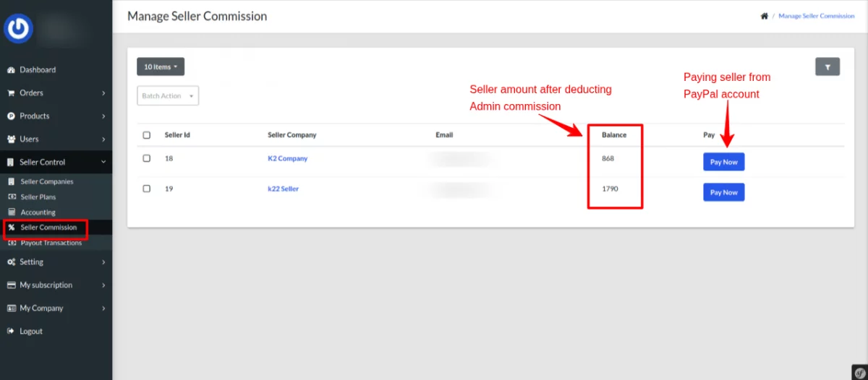Viewport: 868px width, 380px height.
Task: Open the 10 Items per-page dropdown
Action: point(161,66)
